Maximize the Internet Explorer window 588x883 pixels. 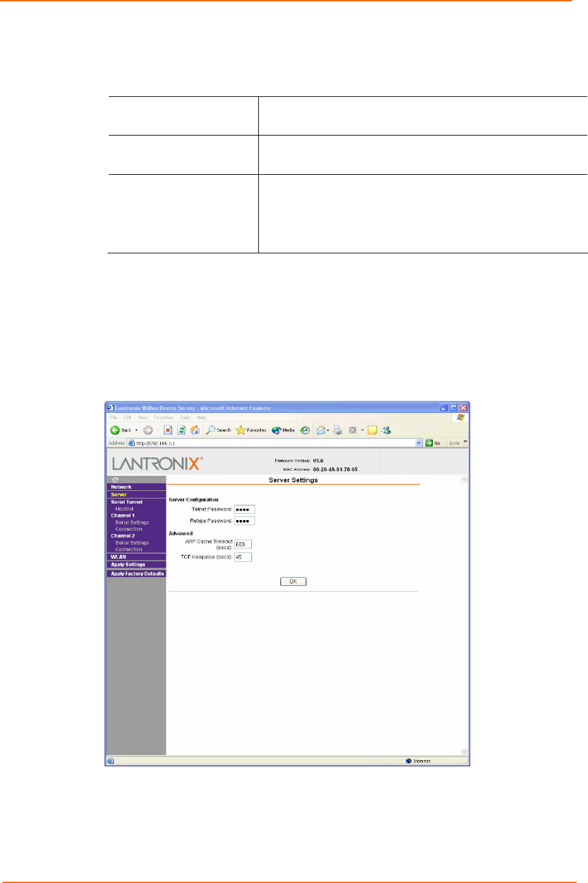tap(454, 408)
